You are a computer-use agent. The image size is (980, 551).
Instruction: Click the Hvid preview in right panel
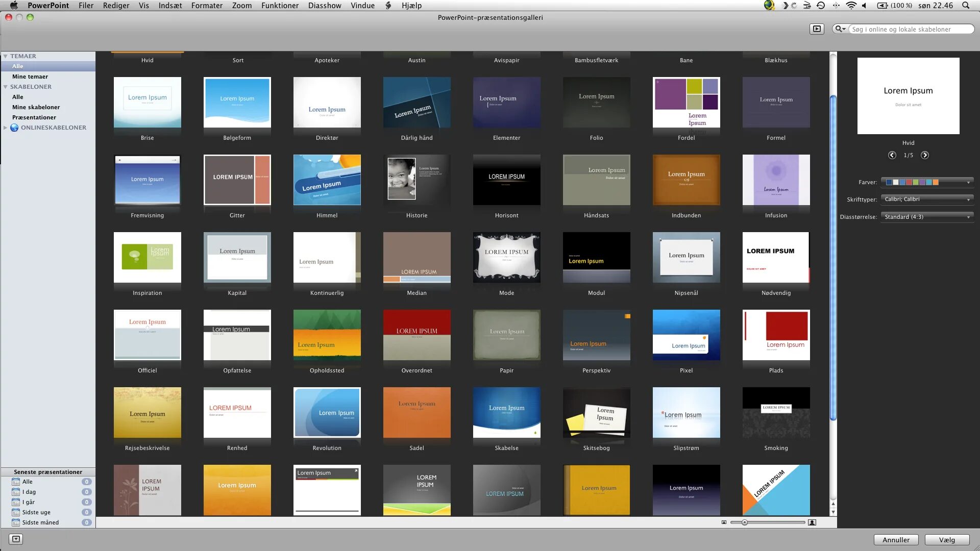(908, 96)
